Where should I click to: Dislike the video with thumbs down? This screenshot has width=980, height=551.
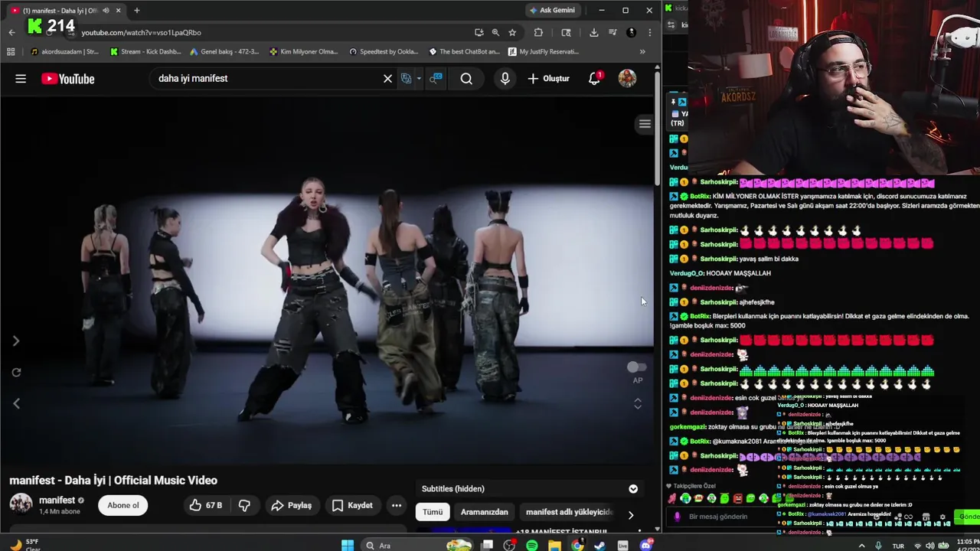click(244, 505)
